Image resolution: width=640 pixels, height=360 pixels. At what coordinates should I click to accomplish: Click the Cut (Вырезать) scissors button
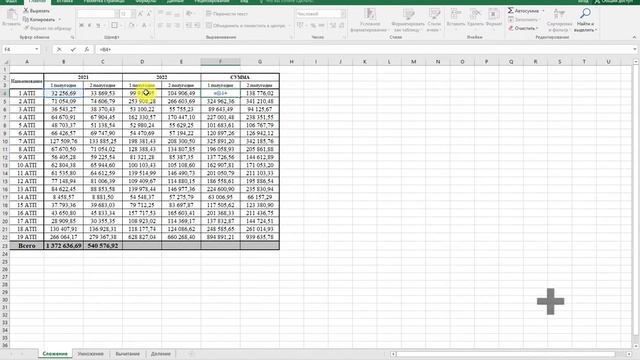36,11
